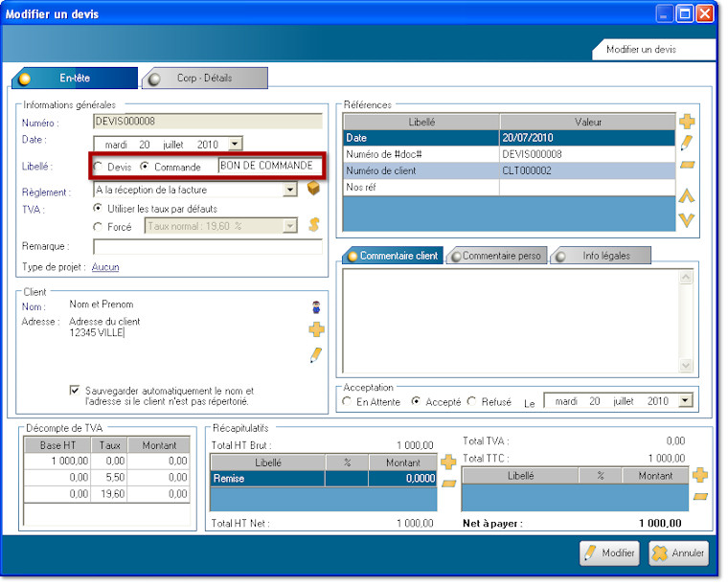
Task: Click the Modifier button
Action: point(609,553)
